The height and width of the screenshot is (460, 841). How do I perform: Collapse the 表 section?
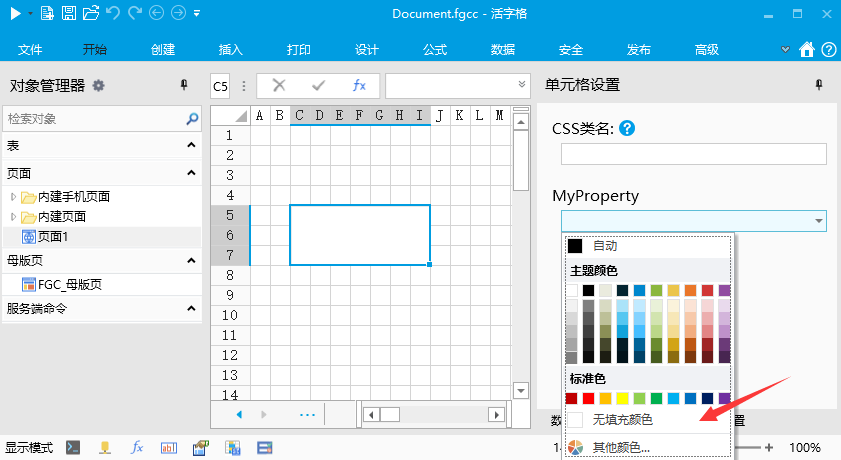[191, 145]
